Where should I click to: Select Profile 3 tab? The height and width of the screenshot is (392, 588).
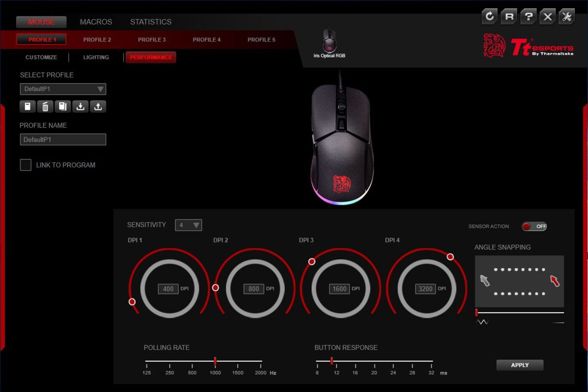(x=152, y=39)
